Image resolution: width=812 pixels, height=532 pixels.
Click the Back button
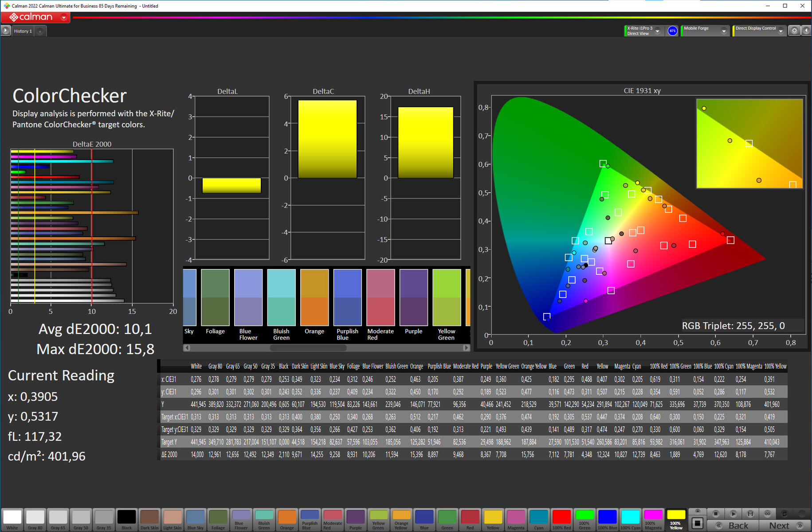(x=733, y=525)
